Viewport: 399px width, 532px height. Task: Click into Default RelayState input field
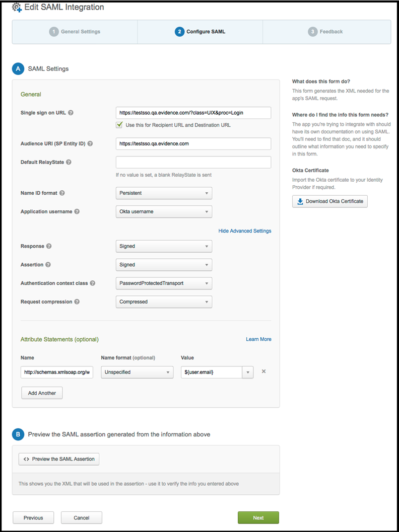point(193,162)
